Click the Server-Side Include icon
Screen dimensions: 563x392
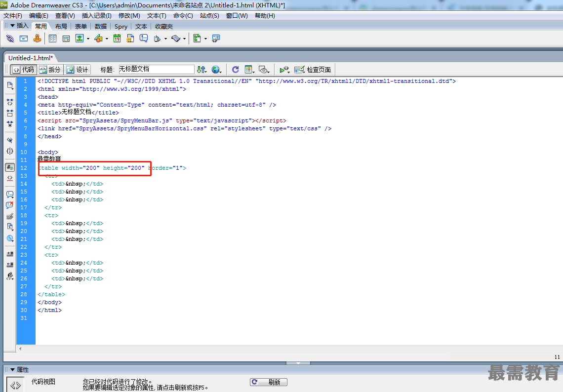(130, 39)
